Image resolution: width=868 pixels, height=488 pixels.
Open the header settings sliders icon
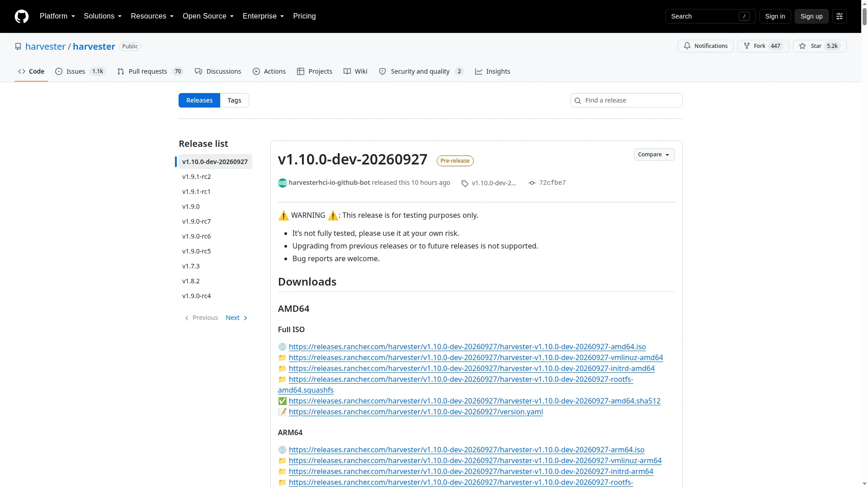(x=840, y=16)
